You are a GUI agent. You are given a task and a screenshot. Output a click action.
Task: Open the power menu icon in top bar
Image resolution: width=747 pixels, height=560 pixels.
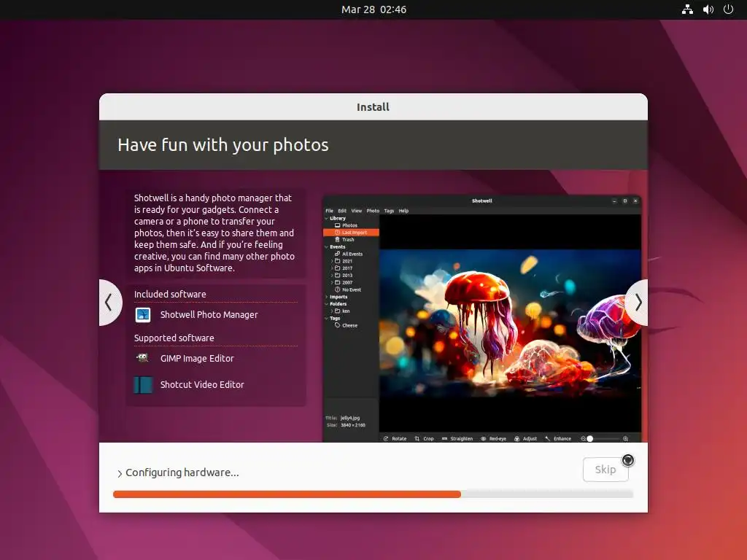click(x=729, y=9)
